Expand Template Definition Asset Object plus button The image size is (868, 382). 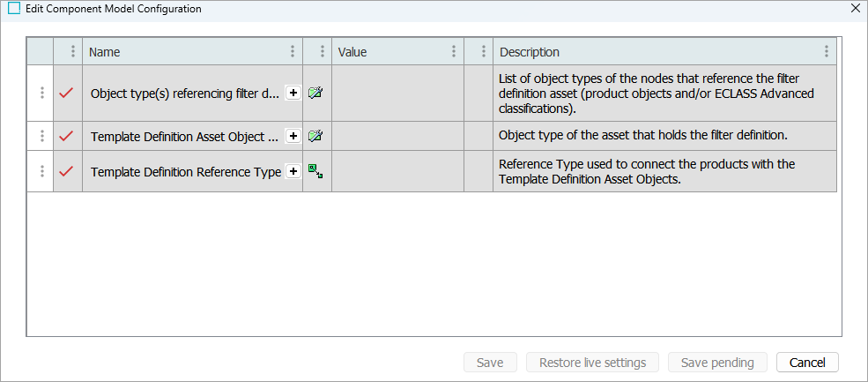click(293, 136)
